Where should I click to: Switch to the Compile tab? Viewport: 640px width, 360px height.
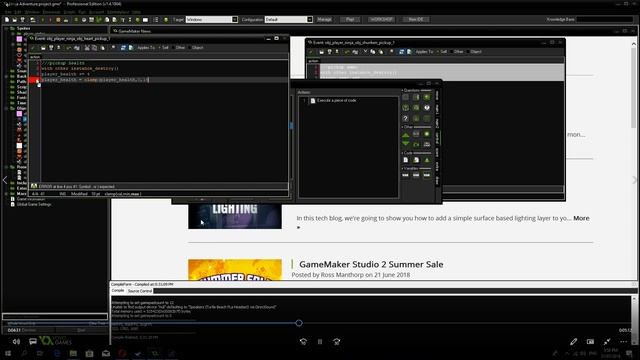pos(118,291)
